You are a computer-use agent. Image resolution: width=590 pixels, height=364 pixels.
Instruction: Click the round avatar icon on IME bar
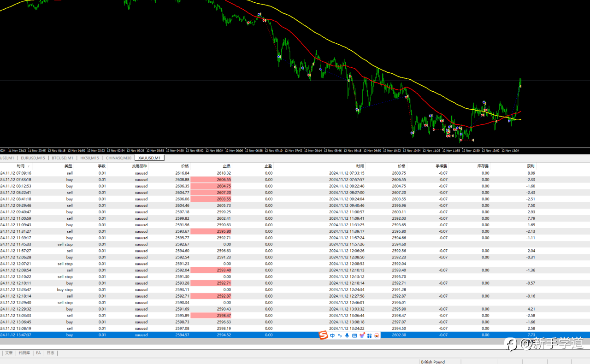pos(377,335)
